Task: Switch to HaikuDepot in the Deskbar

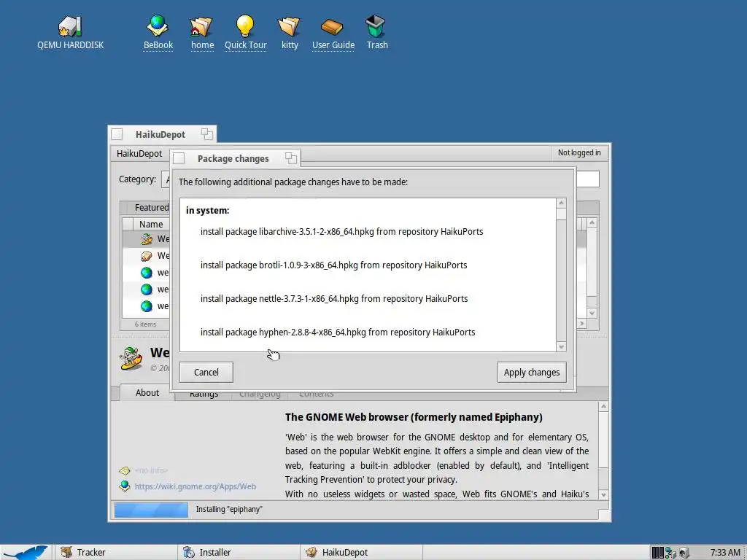Action: pyautogui.click(x=360, y=553)
